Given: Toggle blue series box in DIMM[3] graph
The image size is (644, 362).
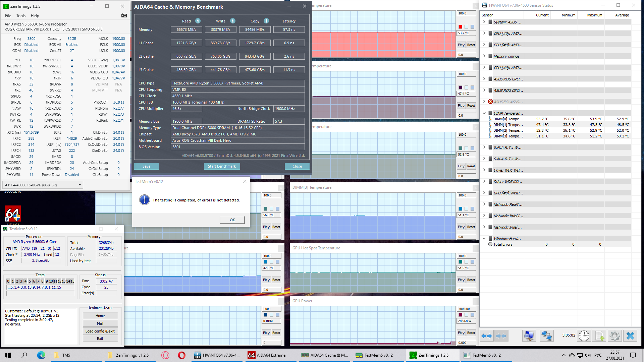Looking at the screenshot, I should tap(461, 209).
